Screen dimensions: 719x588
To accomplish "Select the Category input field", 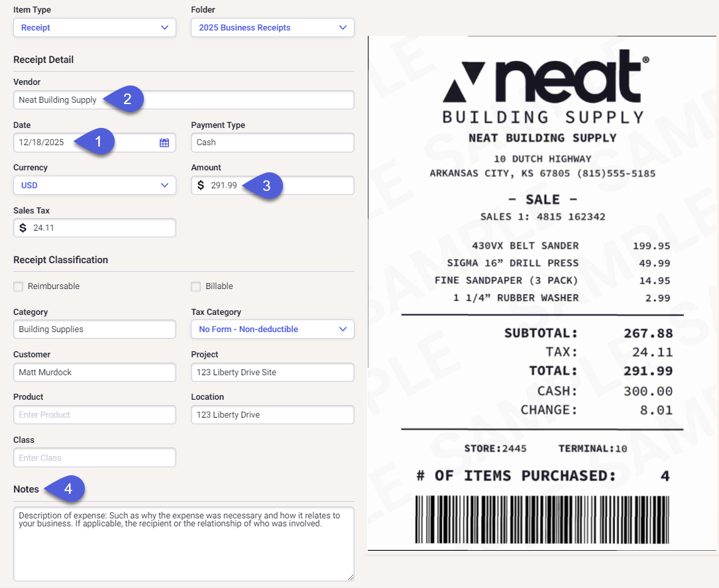I will pyautogui.click(x=95, y=329).
